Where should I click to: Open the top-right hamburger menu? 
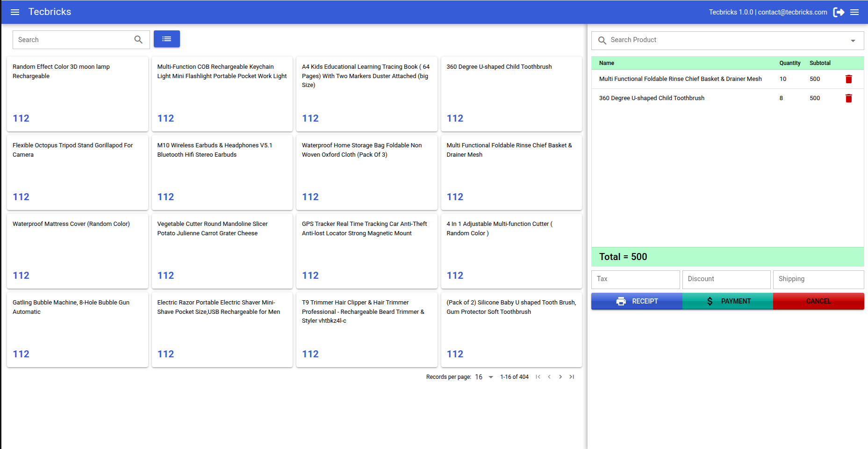point(854,12)
